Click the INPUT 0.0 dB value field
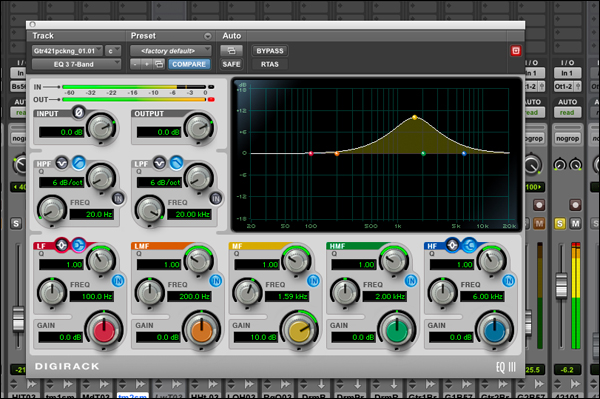This screenshot has width=600, height=399. (x=61, y=132)
